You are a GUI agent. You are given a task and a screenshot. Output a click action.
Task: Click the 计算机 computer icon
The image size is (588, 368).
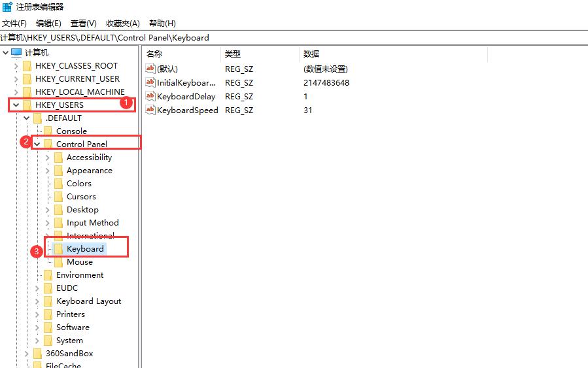[x=16, y=53]
